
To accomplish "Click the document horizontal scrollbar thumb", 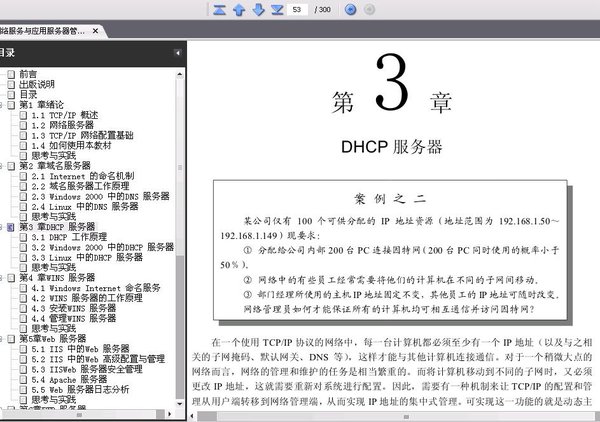I will pos(406,416).
